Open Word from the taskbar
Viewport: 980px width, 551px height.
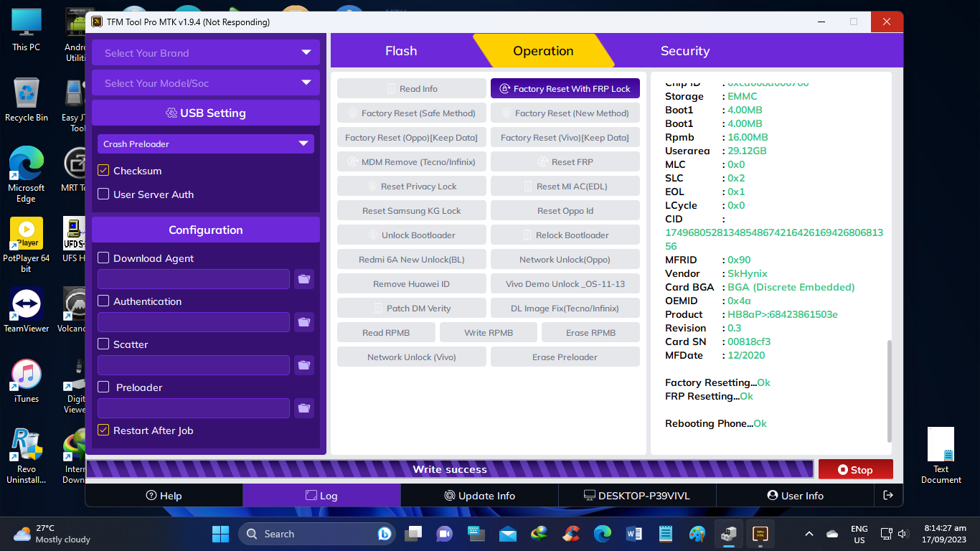[x=634, y=534]
